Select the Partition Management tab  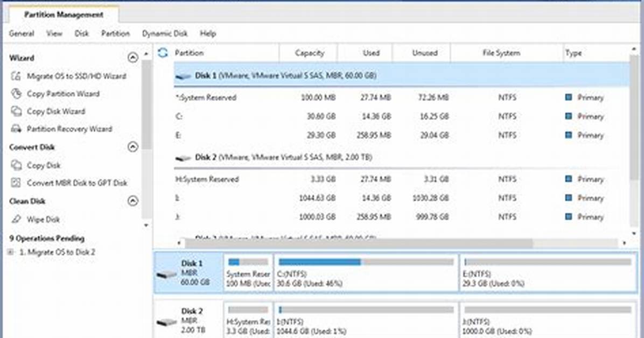[64, 15]
